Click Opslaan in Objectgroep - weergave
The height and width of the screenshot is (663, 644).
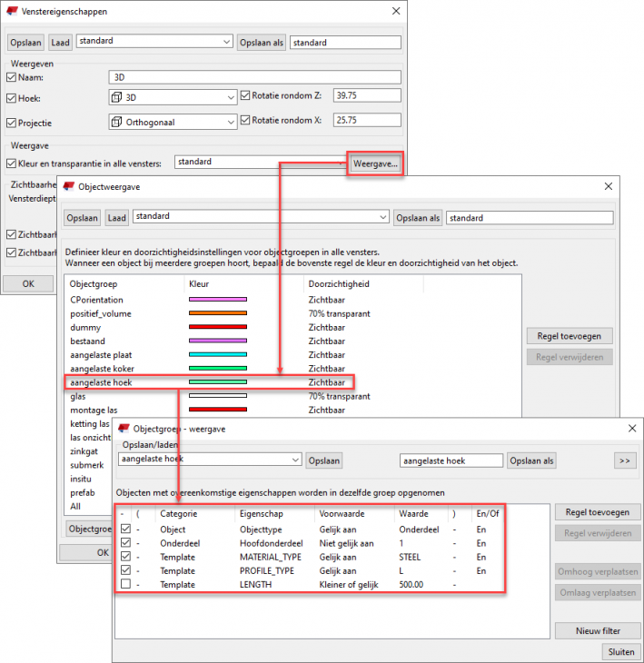pyautogui.click(x=324, y=460)
